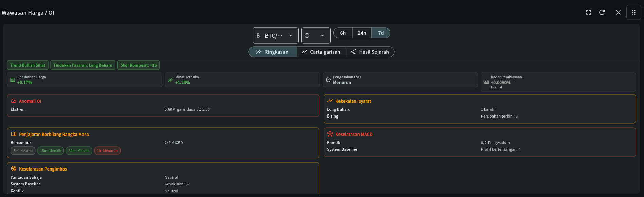644x197 pixels.
Task: Click Tindakan Pasaran: Long Baharu chip
Action: click(83, 65)
